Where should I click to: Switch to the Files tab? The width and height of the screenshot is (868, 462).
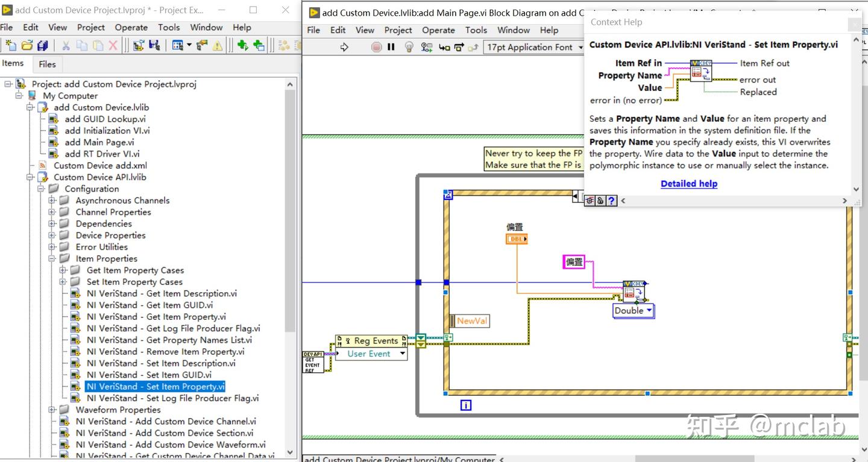pyautogui.click(x=47, y=64)
